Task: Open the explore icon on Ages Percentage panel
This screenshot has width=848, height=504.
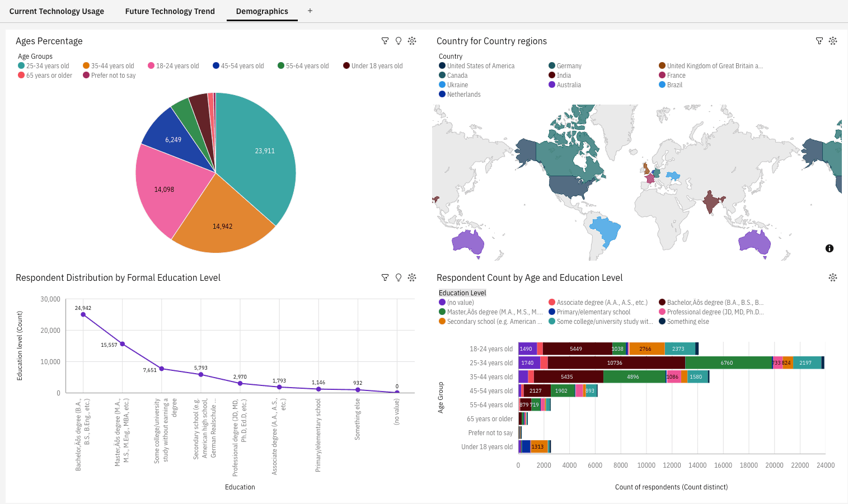Action: pos(413,41)
